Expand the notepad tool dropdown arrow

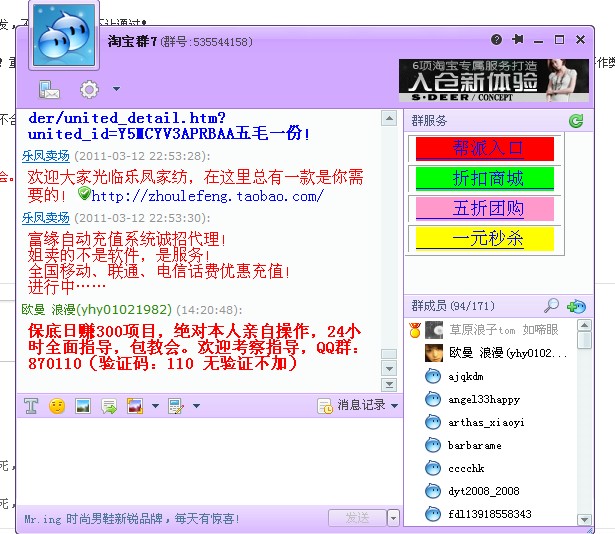(x=197, y=406)
